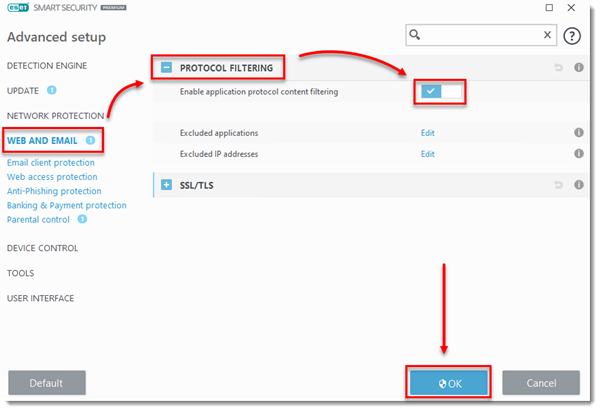Edit the Excluded IP addresses list
This screenshot has height=411, width=600.
(x=427, y=154)
